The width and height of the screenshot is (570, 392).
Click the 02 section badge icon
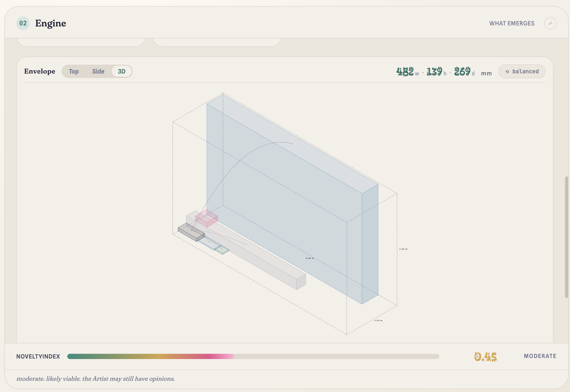point(23,23)
